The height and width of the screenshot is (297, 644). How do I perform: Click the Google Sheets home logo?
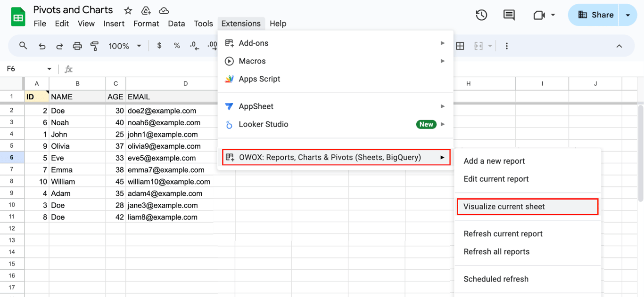click(18, 17)
